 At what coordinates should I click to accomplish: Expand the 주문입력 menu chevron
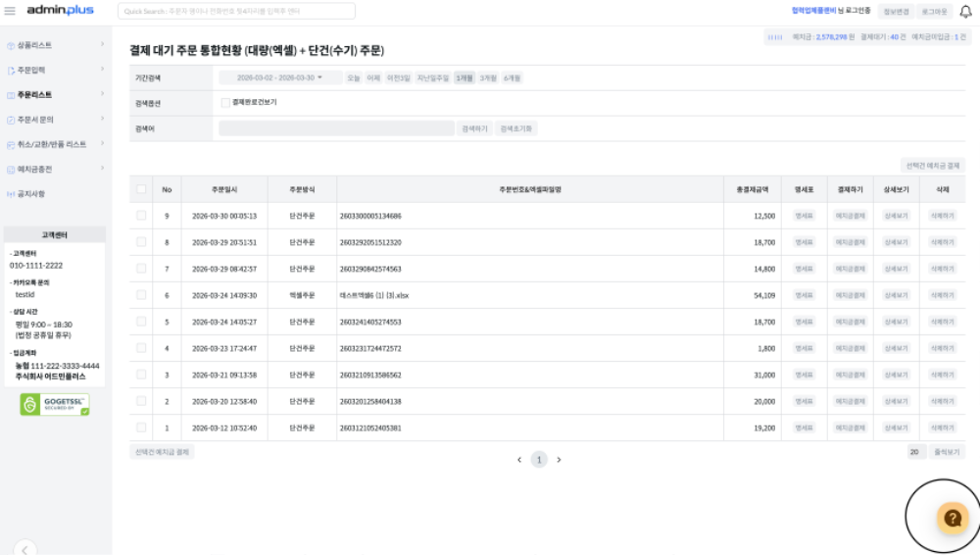(x=102, y=70)
